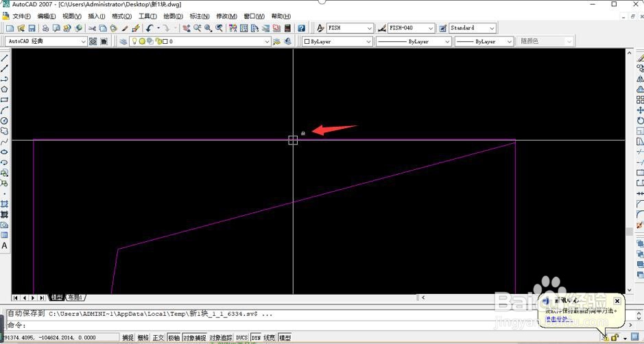This screenshot has height=344, width=644.
Task: Click the Cut (scissors) icon
Action: [92, 28]
